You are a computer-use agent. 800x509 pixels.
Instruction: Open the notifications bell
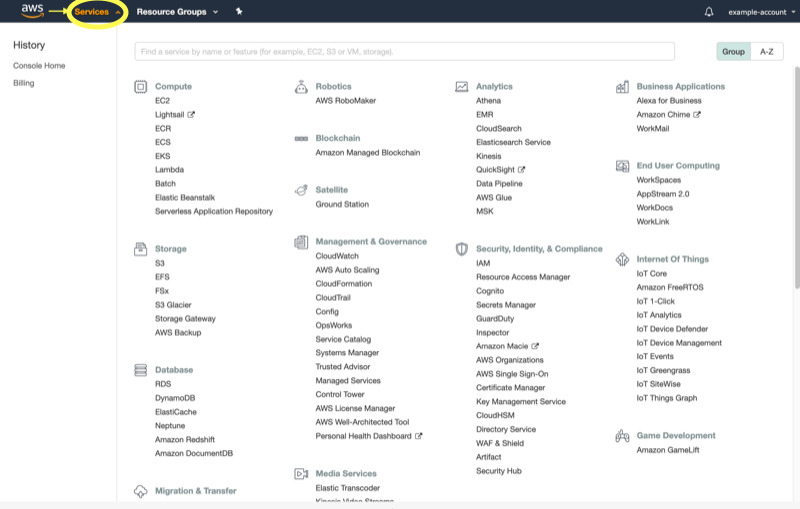[x=709, y=12]
